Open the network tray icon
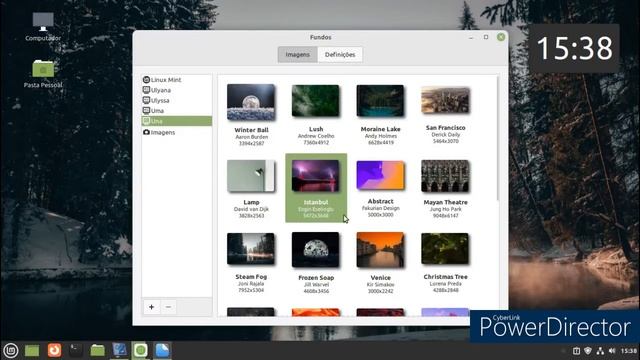 coord(600,351)
